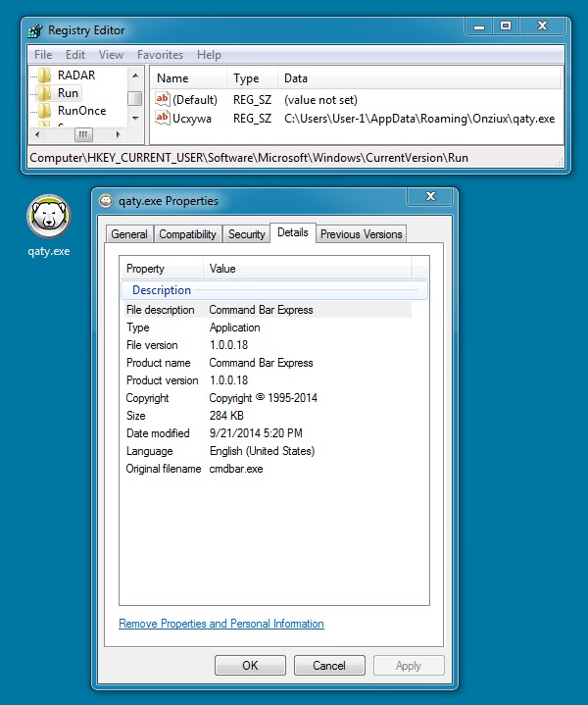The width and height of the screenshot is (588, 705).
Task: Open the File menu in Registry Editor
Action: click(x=43, y=55)
